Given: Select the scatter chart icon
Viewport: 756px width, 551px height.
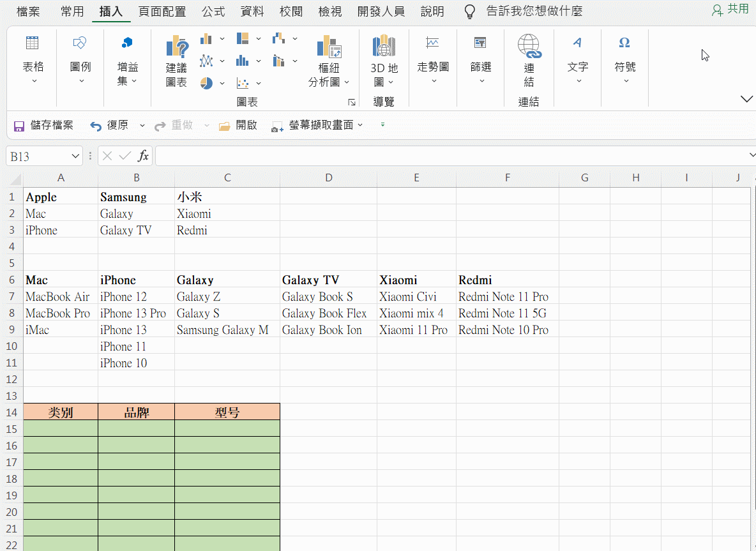Looking at the screenshot, I should click(x=243, y=83).
